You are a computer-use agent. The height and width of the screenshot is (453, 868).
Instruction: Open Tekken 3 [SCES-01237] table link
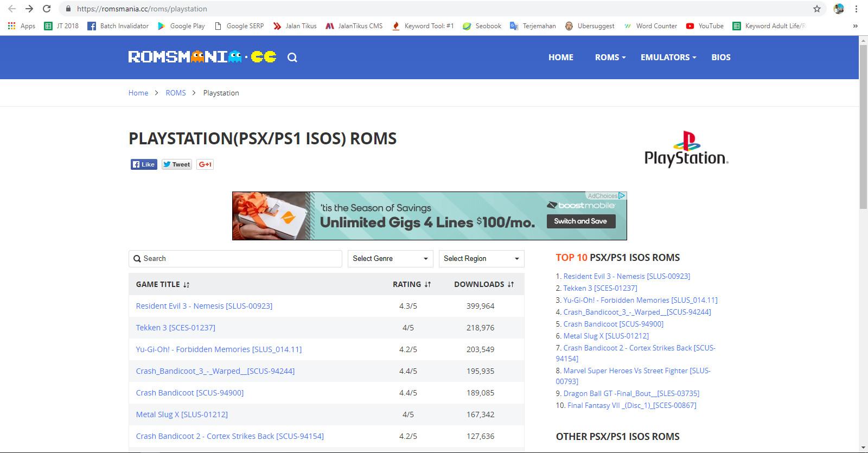pyautogui.click(x=176, y=328)
